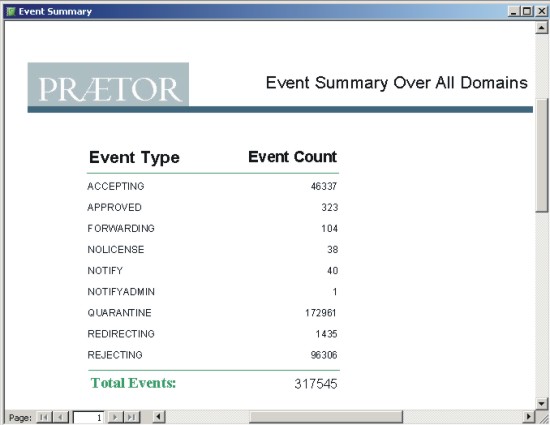Click the Event Type column header
Viewport: 550px width, 425px height.
134,157
